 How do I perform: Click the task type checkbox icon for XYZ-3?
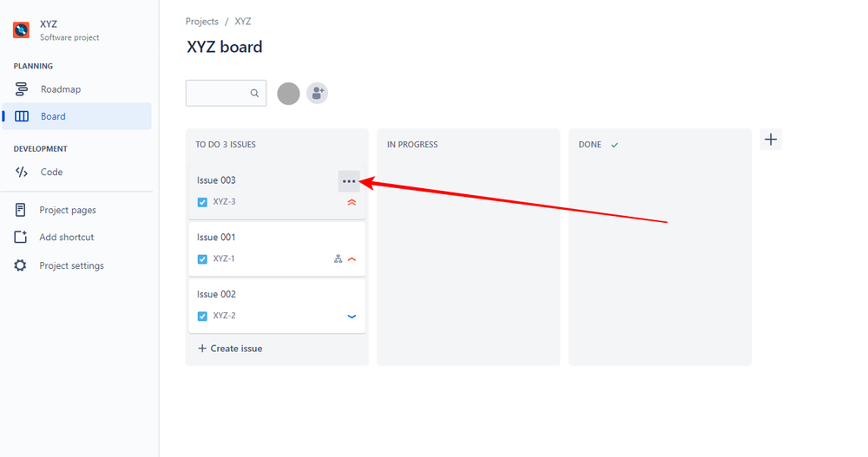pos(202,202)
